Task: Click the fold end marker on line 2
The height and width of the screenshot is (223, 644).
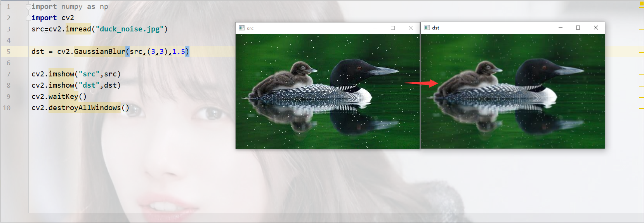Action: pyautogui.click(x=28, y=18)
